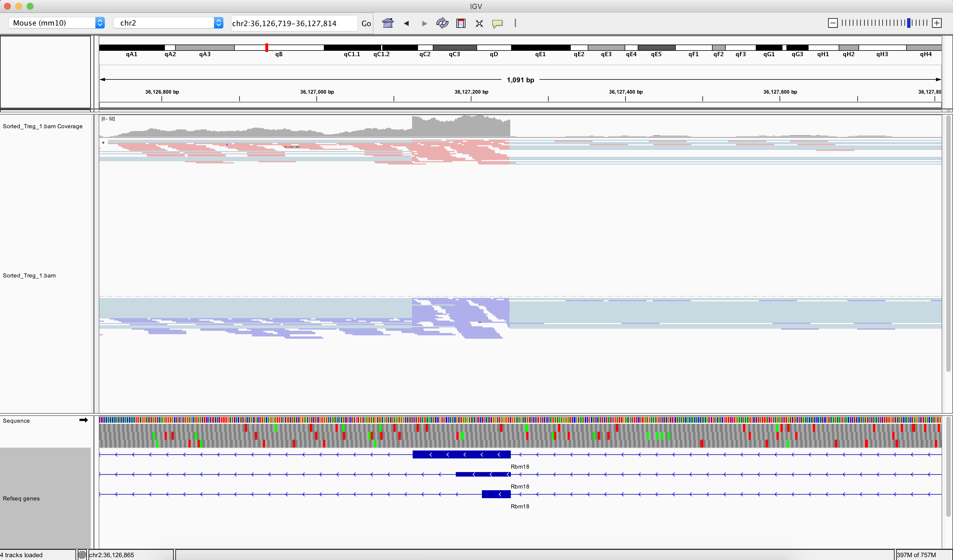Click the 36,127,600 bp ruler label

tap(780, 92)
